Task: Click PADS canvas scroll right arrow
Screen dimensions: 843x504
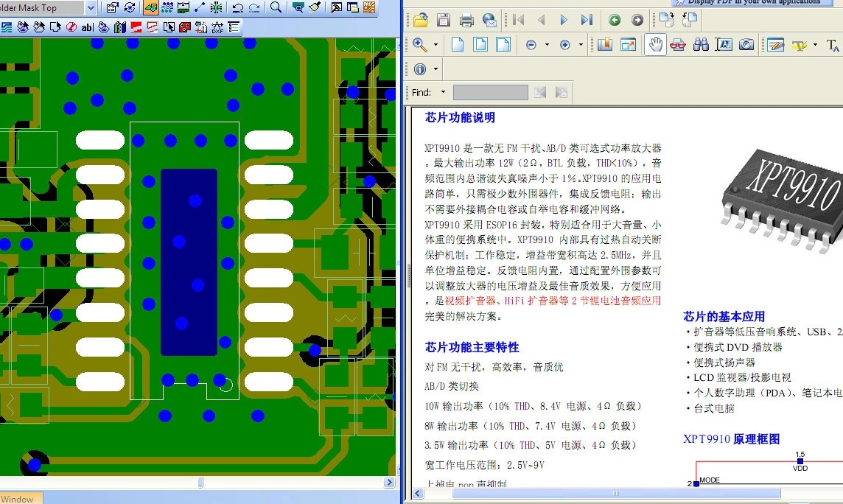Action: [390, 483]
